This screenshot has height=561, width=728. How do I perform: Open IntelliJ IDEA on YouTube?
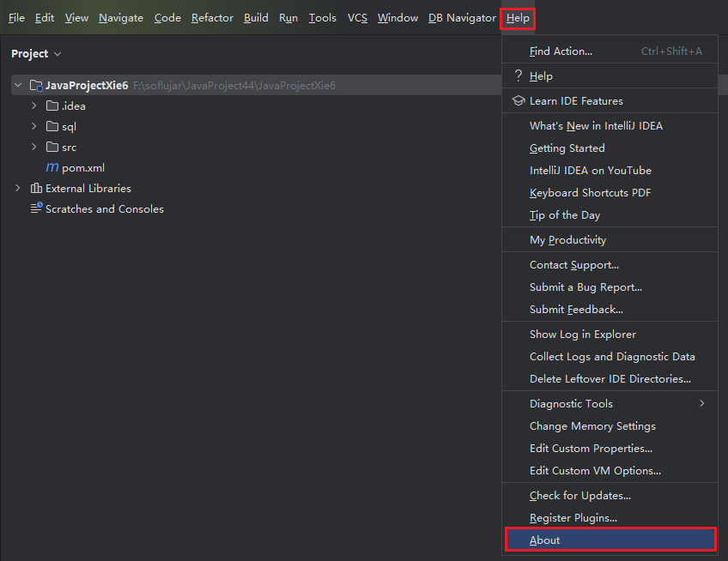610,171
